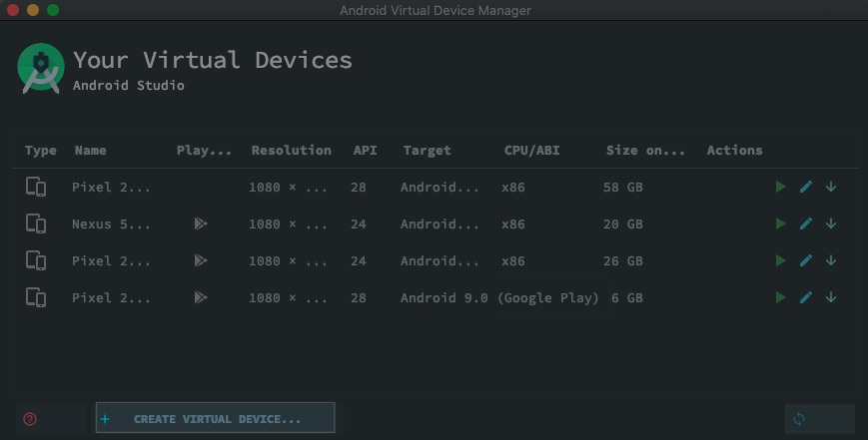Click pencil icon in Android 9.0 row

806,297
